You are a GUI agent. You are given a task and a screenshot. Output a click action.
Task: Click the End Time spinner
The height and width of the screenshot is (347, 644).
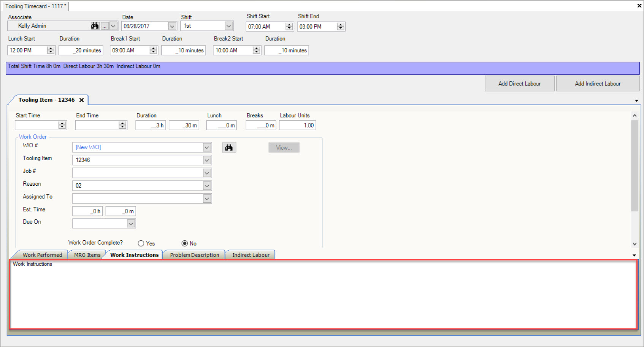(122, 125)
